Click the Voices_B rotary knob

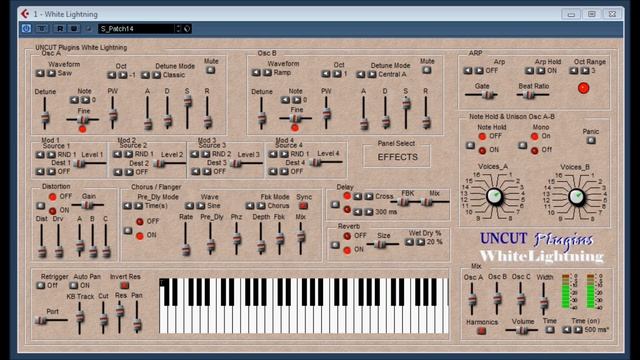click(x=576, y=197)
